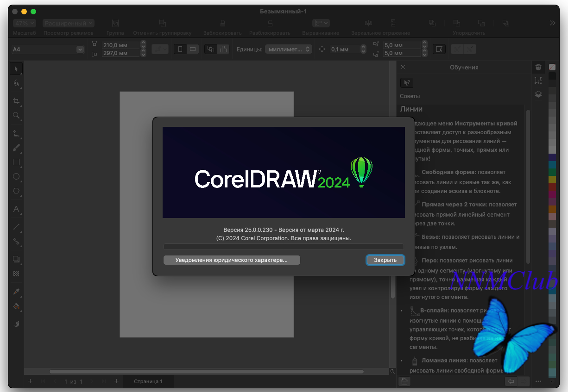The image size is (568, 392).
Task: Select the Drop Shadow tool
Action: pyautogui.click(x=16, y=259)
